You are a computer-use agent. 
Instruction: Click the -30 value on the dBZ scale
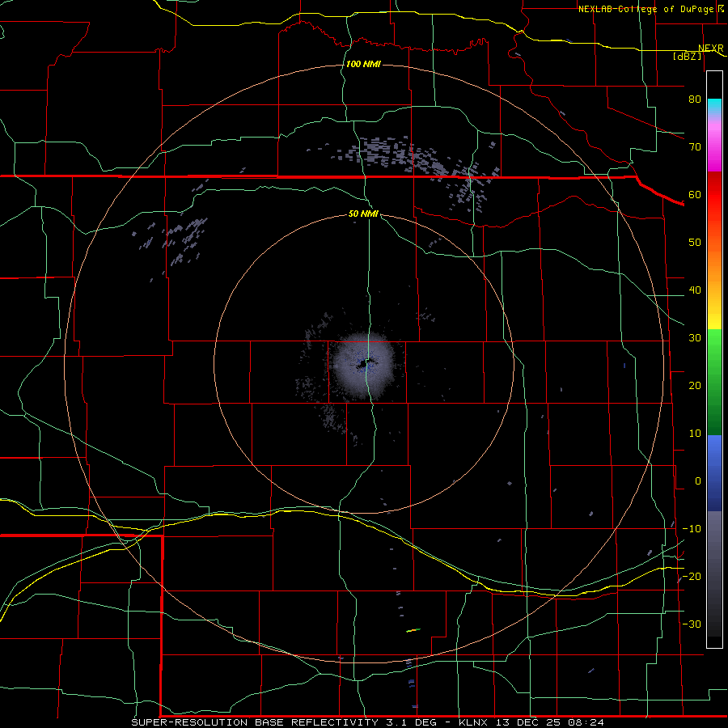692,624
